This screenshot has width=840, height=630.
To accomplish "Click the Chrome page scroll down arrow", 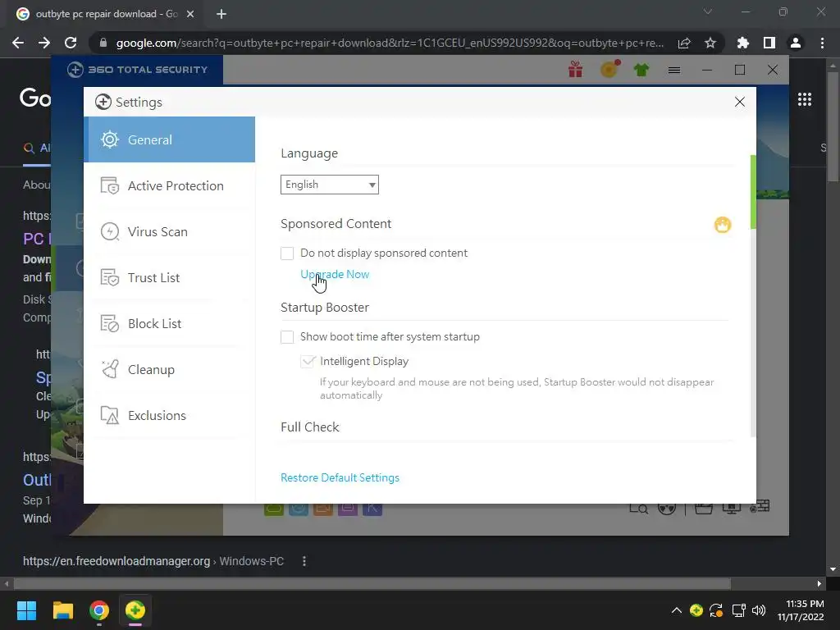I will point(833,569).
